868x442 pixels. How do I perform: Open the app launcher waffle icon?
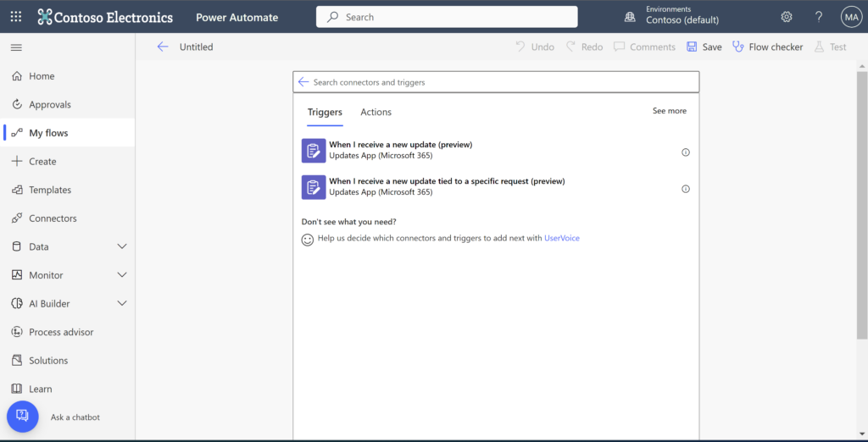16,17
